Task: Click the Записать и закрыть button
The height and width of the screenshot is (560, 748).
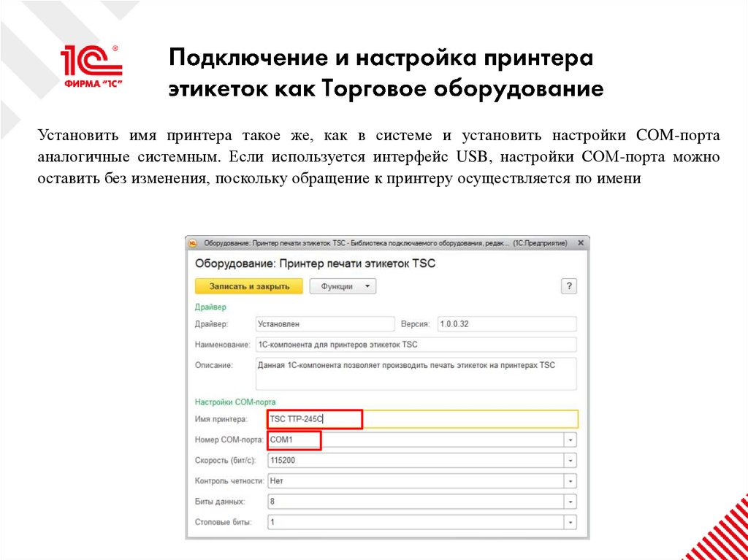Action: (248, 286)
